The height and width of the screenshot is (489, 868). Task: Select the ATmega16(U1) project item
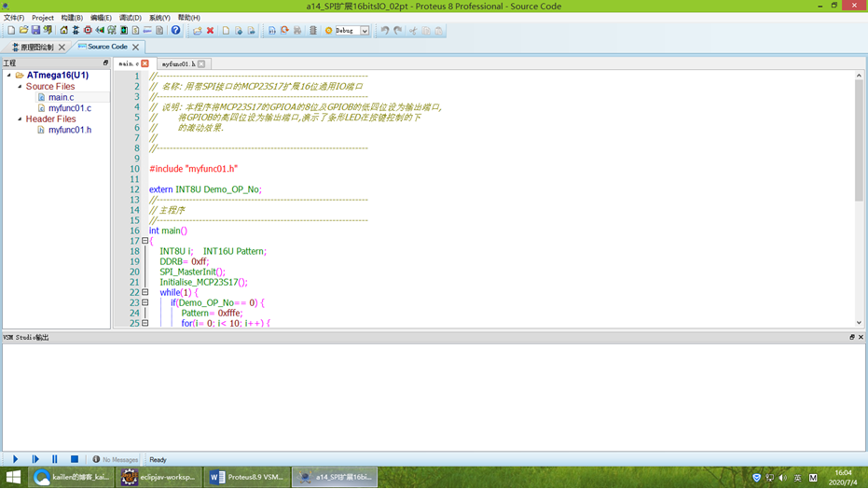(57, 75)
